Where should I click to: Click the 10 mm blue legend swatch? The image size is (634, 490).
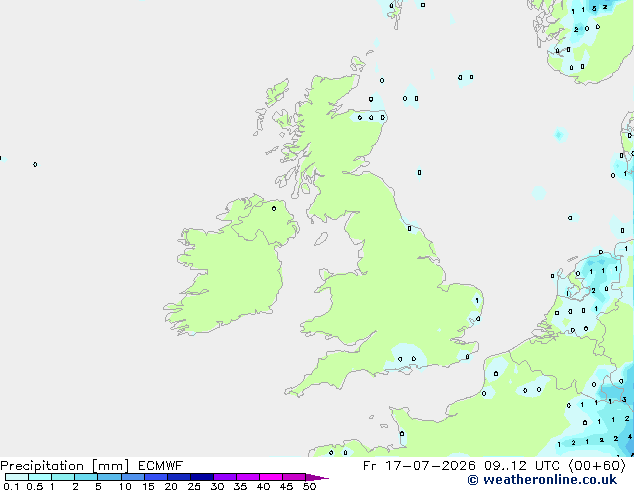point(133,477)
